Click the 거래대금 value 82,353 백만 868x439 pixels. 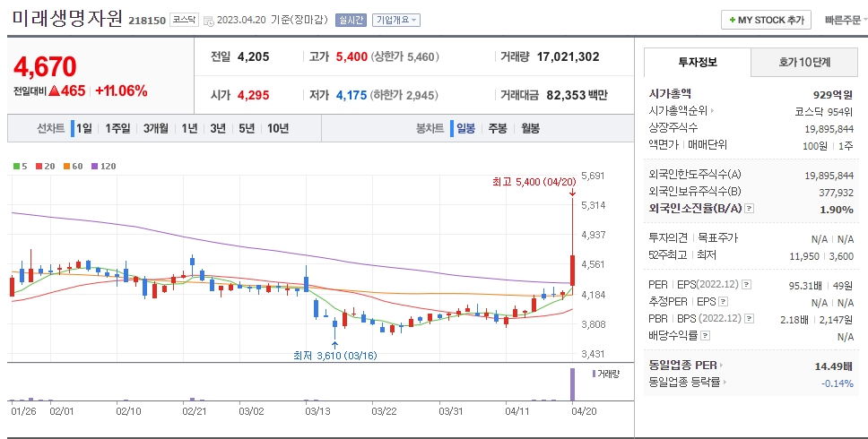[x=577, y=95]
